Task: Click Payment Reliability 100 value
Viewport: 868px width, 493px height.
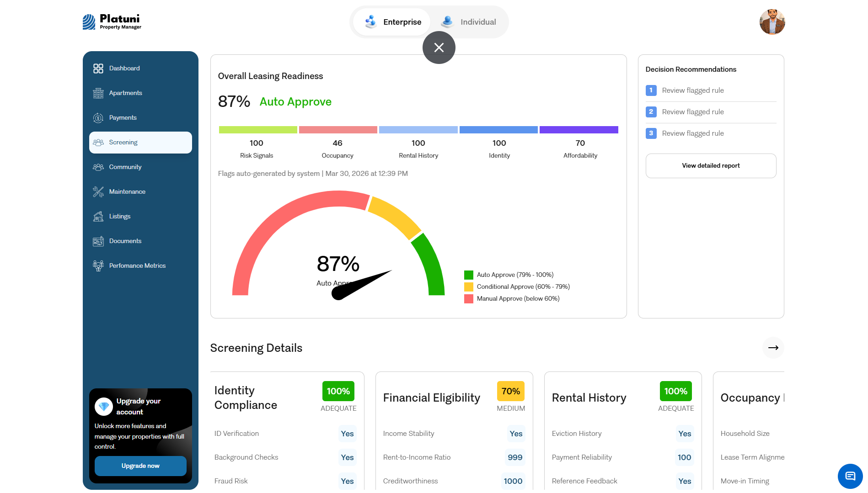Action: (x=685, y=457)
